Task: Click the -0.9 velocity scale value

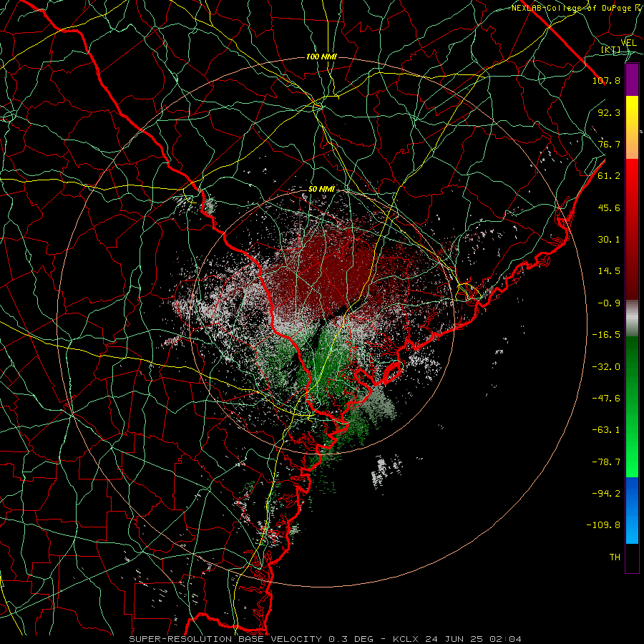Action: 609,303
